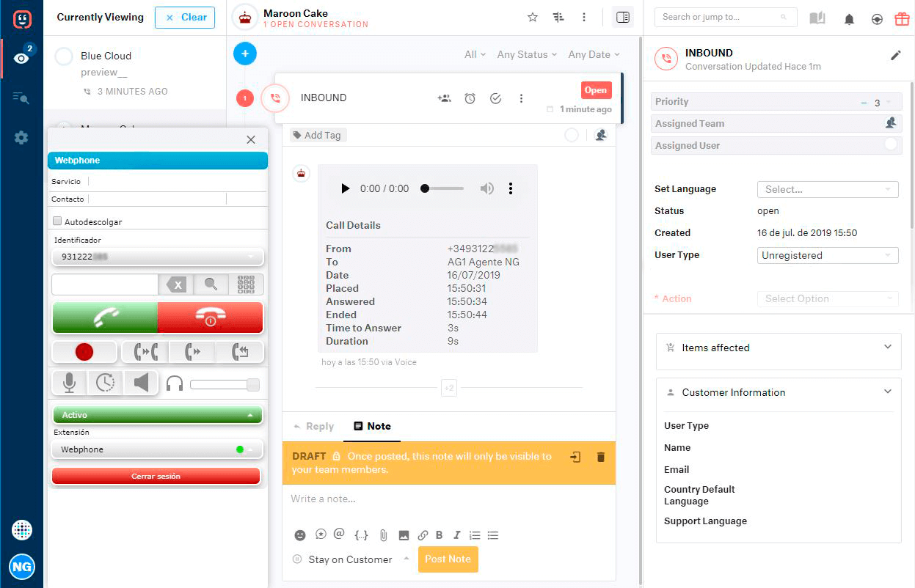The width and height of the screenshot is (915, 588).
Task: Toggle numbered list in note editor
Action: 475,535
